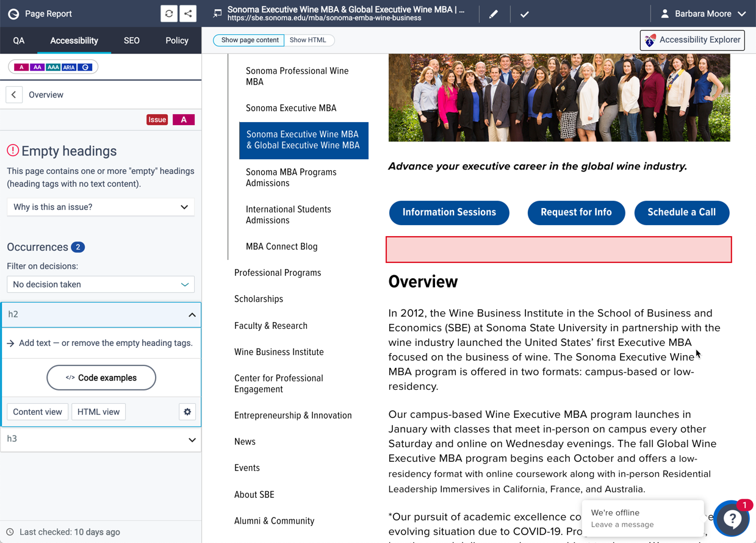Viewport: 756px width, 543px height.
Task: Open the No decision taken filter dropdown
Action: [x=100, y=284]
